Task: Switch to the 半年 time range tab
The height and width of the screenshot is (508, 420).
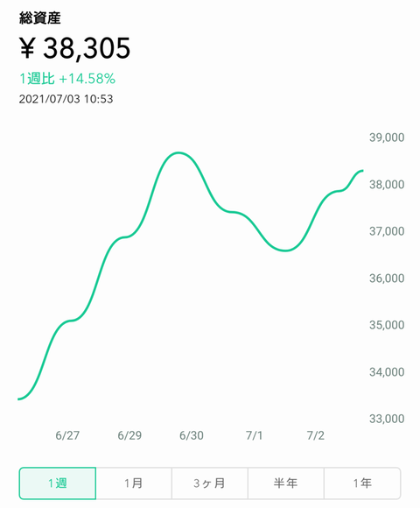Action: click(x=286, y=483)
